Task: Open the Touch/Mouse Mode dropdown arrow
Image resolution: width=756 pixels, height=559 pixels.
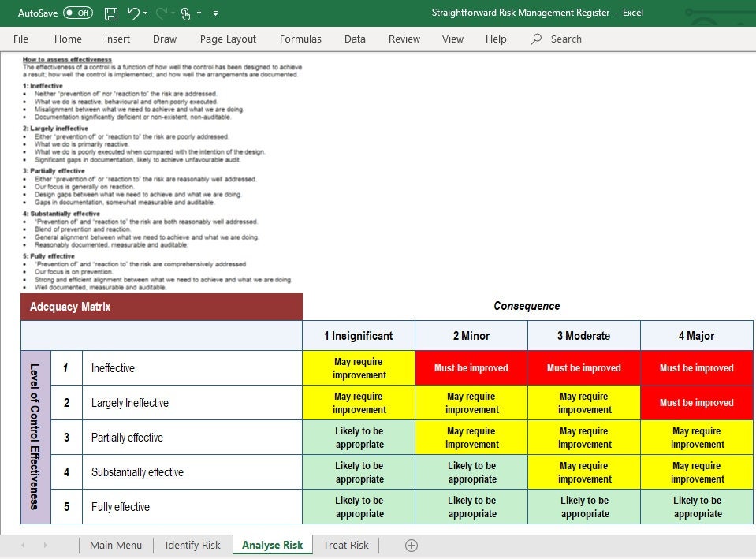Action: click(199, 13)
